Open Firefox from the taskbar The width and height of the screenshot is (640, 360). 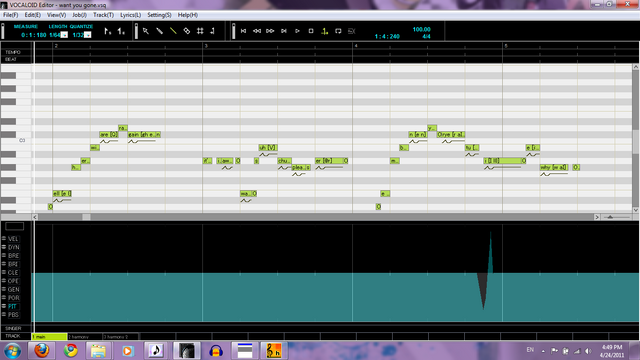click(42, 351)
